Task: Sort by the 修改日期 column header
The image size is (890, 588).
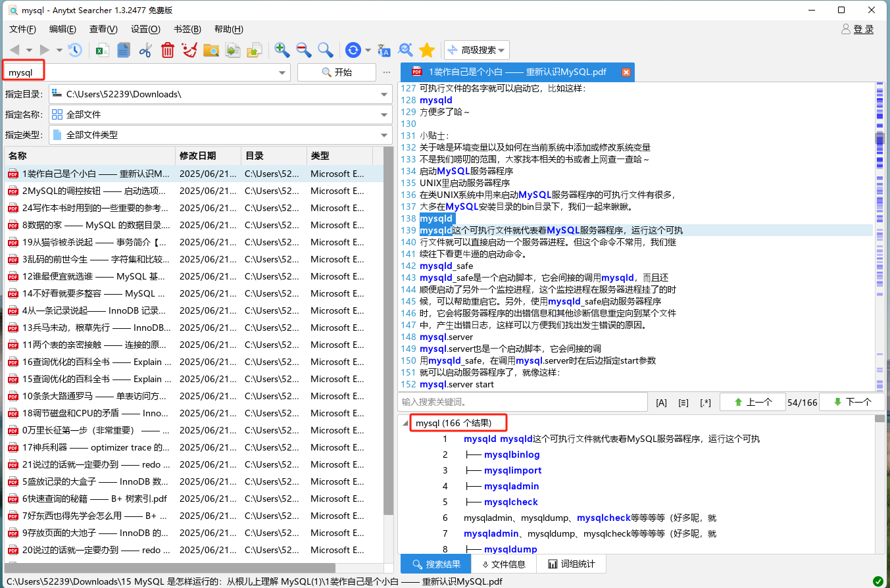Action: click(209, 156)
